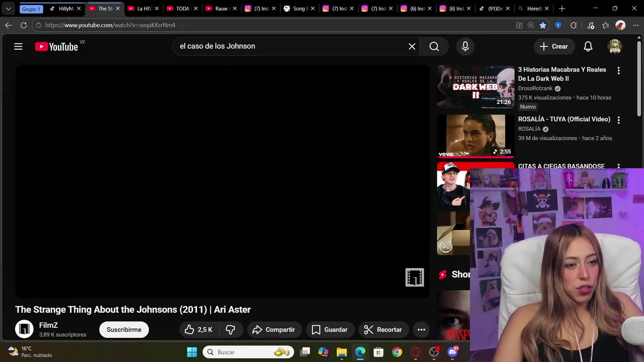Switch to the Rauw YouTube tab
Image resolution: width=644 pixels, height=362 pixels.
pos(221,9)
